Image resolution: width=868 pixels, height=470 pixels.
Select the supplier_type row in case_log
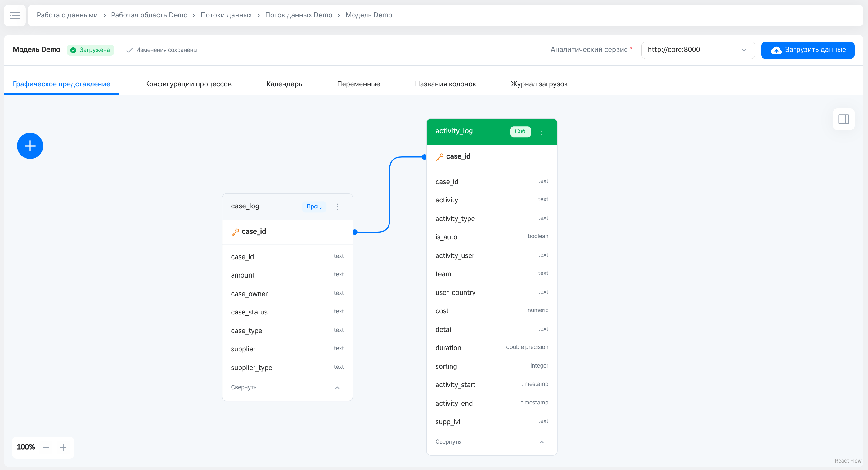point(287,368)
